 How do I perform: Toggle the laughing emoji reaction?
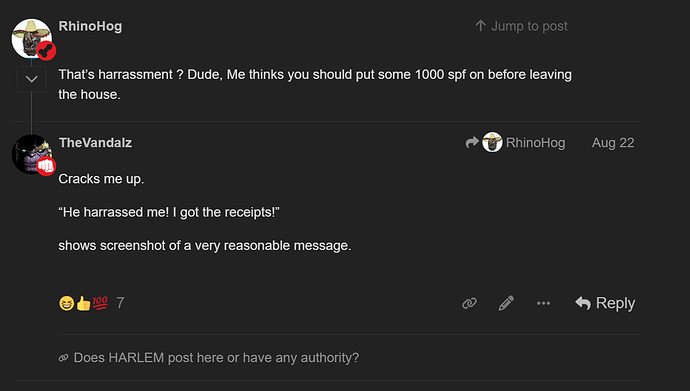(66, 303)
